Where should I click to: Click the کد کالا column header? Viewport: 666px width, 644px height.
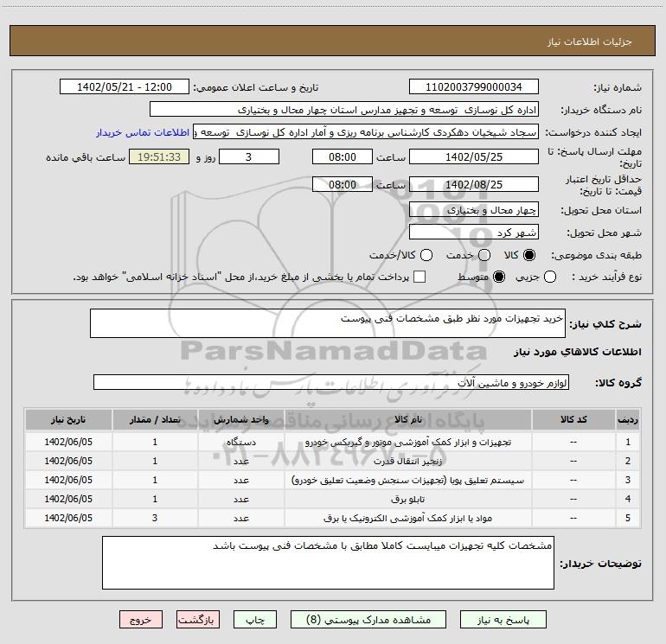pyautogui.click(x=573, y=420)
